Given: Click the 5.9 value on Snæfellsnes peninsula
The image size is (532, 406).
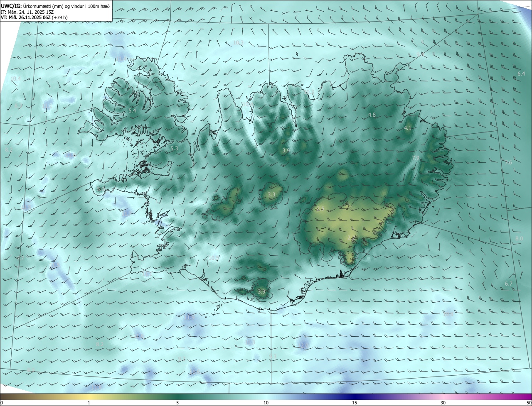Looking at the screenshot, I should [x=101, y=189].
